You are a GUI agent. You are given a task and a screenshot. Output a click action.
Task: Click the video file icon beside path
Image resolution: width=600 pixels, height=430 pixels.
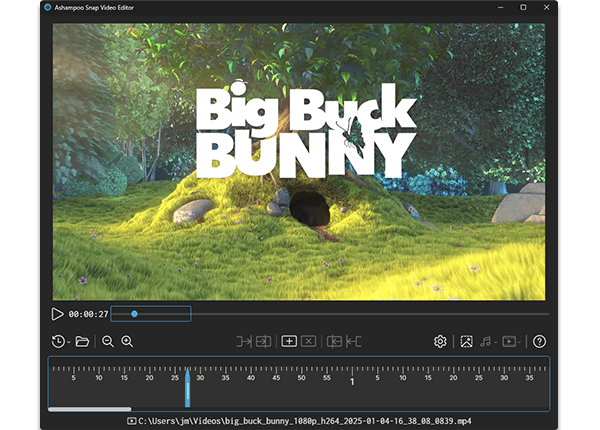click(x=132, y=421)
